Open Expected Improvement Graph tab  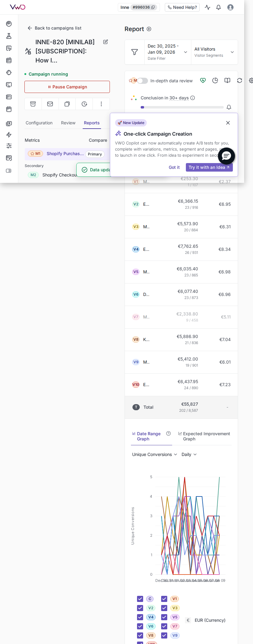pos(204,436)
